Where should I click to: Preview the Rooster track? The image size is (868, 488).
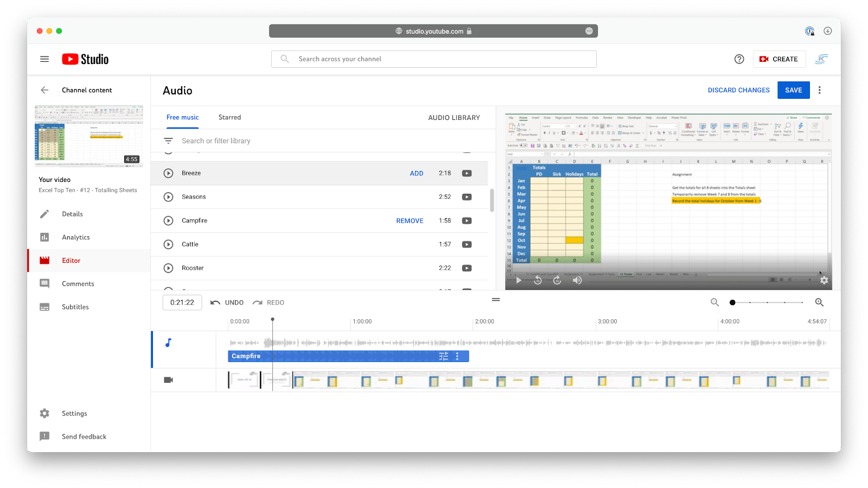[169, 268]
